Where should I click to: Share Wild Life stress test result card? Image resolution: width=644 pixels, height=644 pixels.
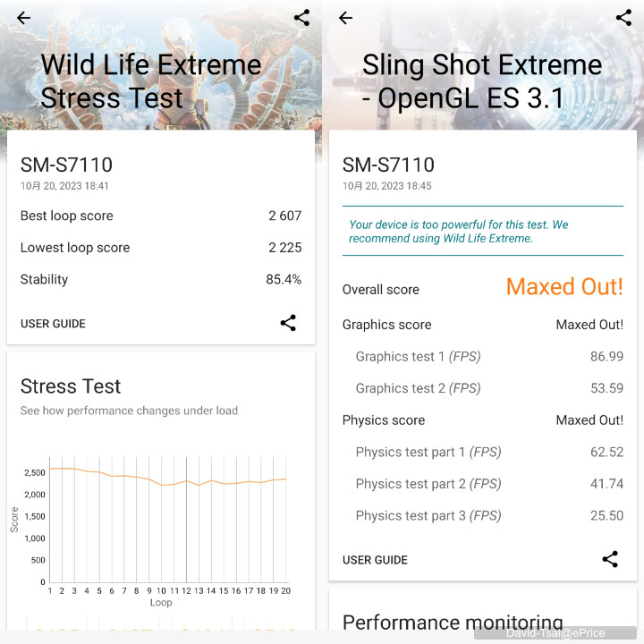click(x=288, y=323)
